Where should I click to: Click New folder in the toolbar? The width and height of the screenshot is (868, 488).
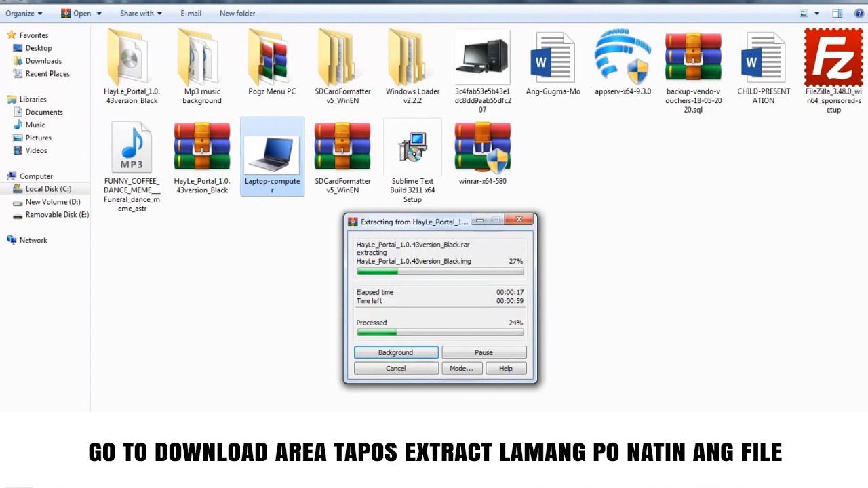click(237, 14)
